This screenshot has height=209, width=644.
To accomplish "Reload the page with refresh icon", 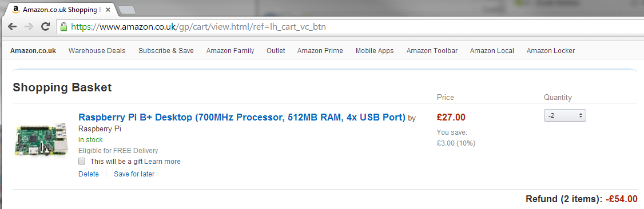I will coord(46,27).
